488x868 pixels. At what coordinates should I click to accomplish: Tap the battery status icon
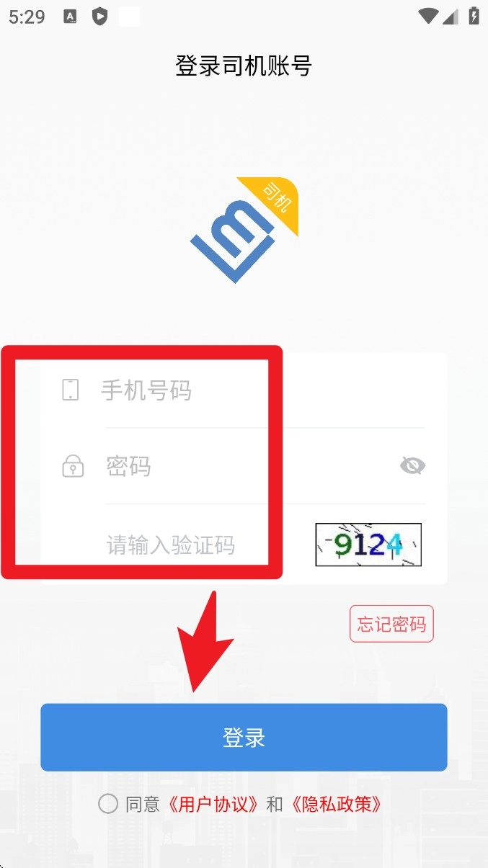point(474,17)
